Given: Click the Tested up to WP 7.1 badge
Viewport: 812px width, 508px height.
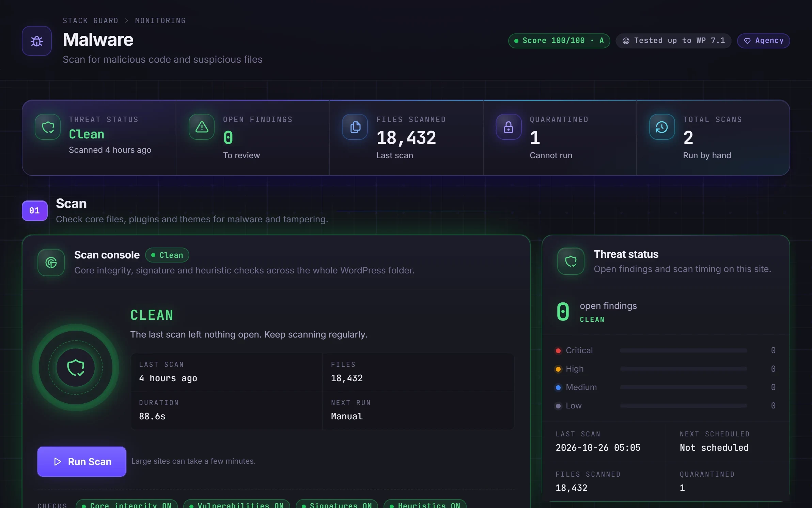Looking at the screenshot, I should (673, 41).
